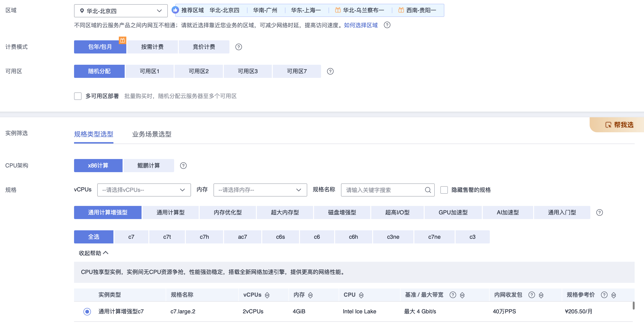Select the GPU加速型 category tab
The image size is (644, 326).
(453, 212)
